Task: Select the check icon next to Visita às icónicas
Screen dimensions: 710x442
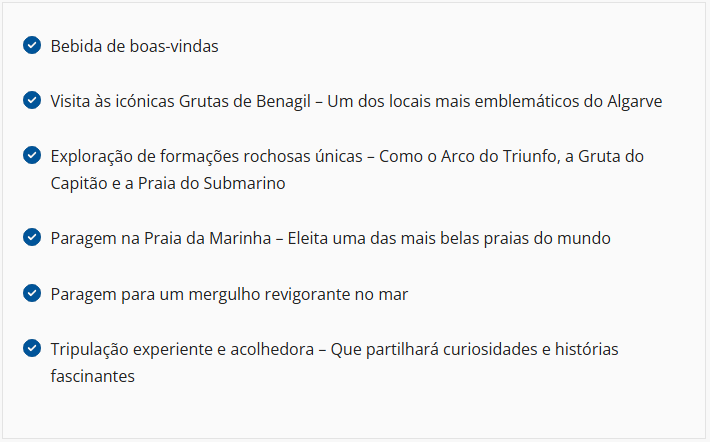Action: point(32,100)
